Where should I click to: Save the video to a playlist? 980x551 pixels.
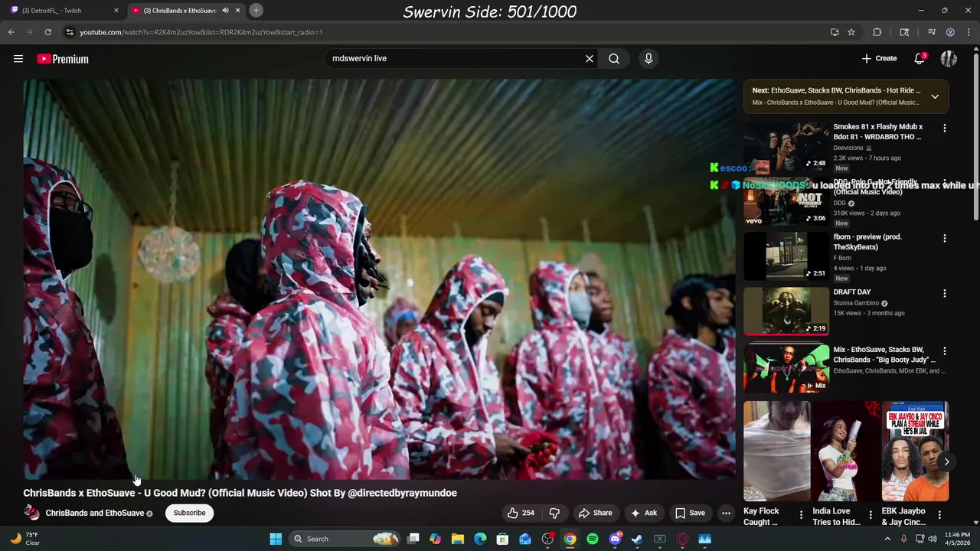[690, 513]
